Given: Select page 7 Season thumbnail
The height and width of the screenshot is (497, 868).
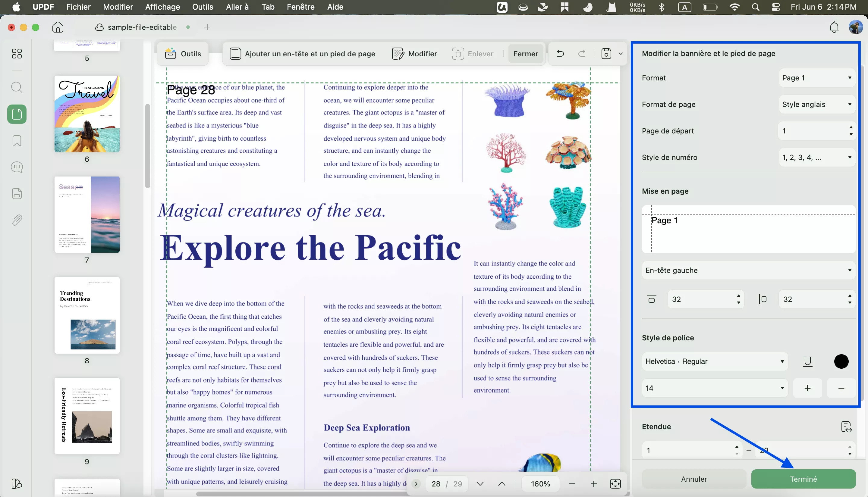Looking at the screenshot, I should pyautogui.click(x=87, y=215).
